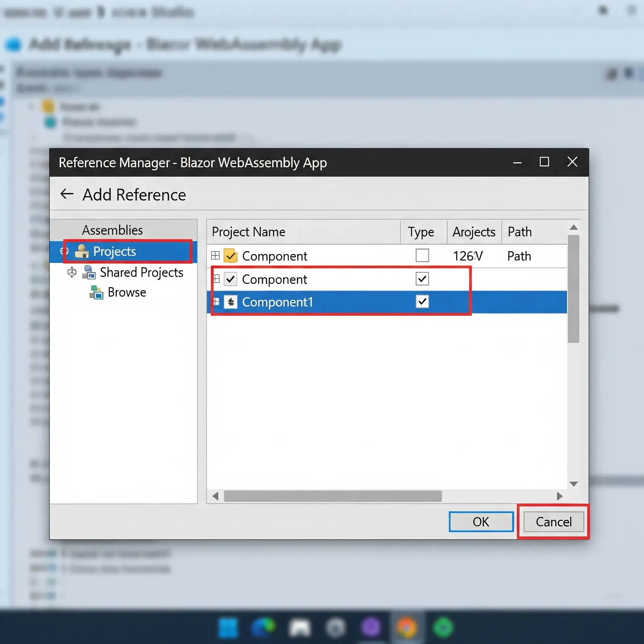Screen dimensions: 644x644
Task: Click the Arojects column header
Action: click(474, 232)
